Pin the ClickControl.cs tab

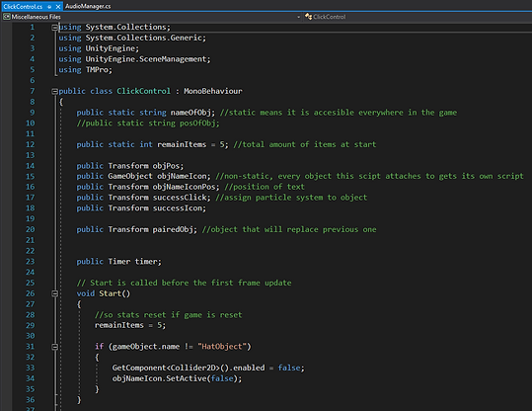pyautogui.click(x=49, y=7)
